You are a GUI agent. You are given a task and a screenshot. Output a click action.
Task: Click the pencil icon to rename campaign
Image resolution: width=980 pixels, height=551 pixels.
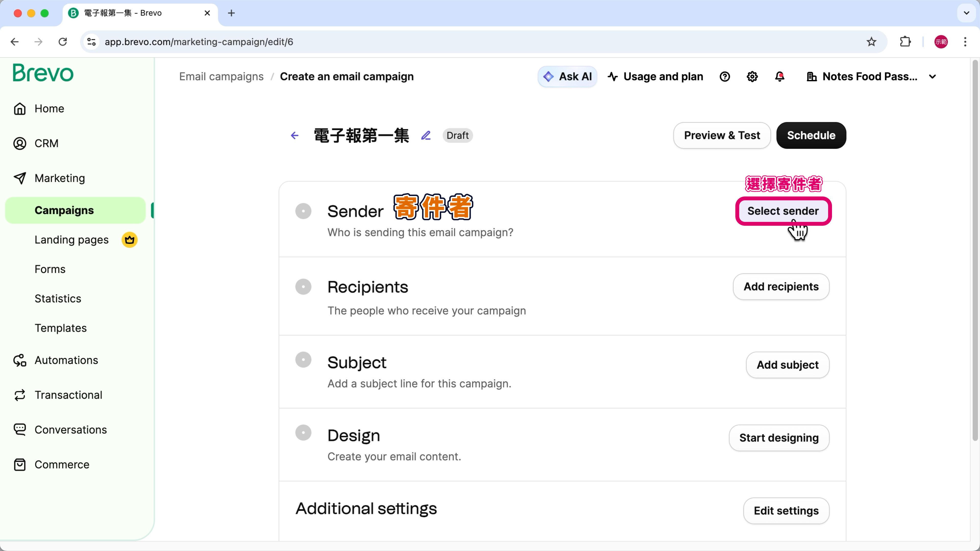coord(426,135)
